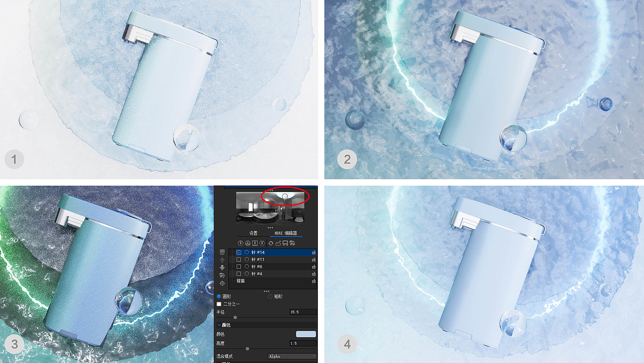
Task: Enable the 针 #4 pin checkbox
Action: [x=239, y=273]
